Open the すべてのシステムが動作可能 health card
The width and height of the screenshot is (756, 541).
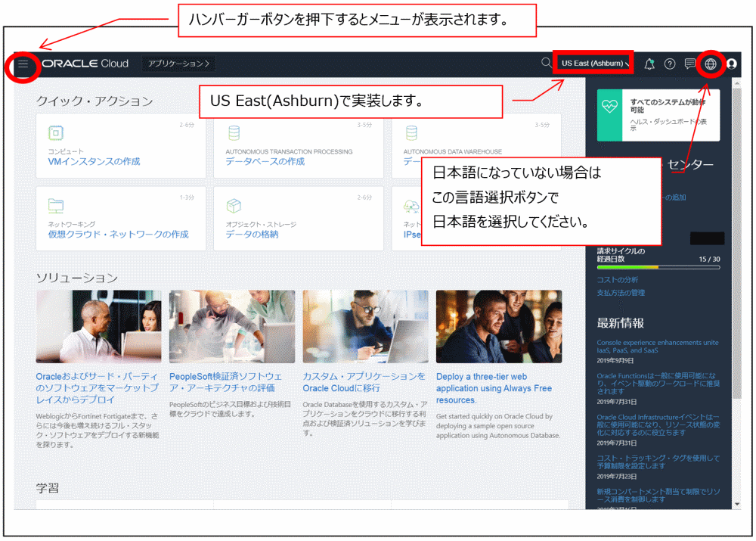658,115
